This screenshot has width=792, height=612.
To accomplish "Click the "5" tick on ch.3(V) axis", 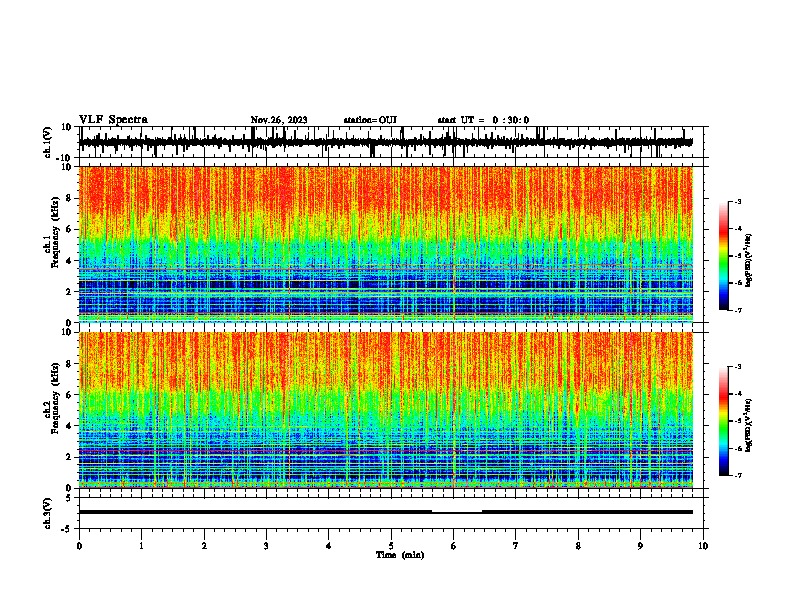I will (69, 498).
